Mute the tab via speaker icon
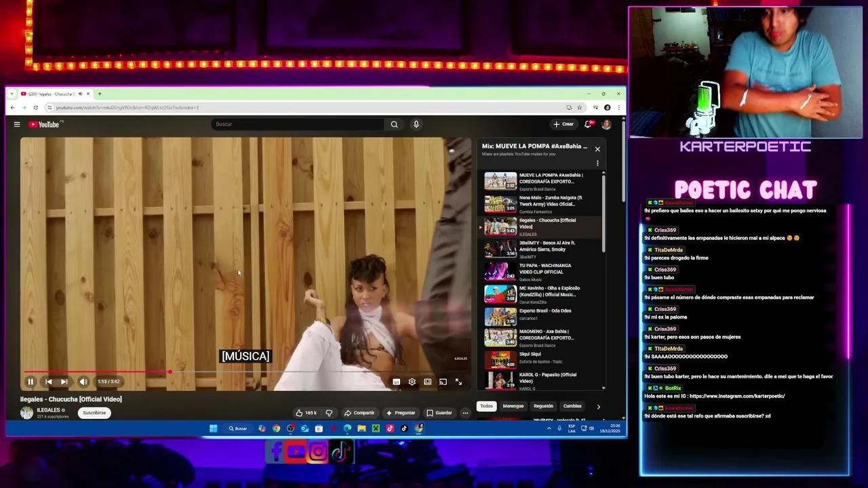Image resolution: width=868 pixels, height=488 pixels. 80,94
